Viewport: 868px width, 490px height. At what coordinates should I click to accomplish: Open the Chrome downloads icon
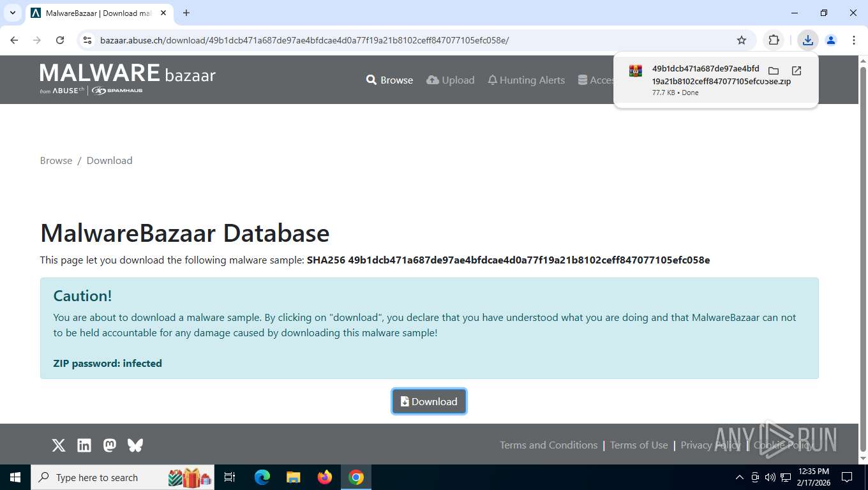pos(808,40)
